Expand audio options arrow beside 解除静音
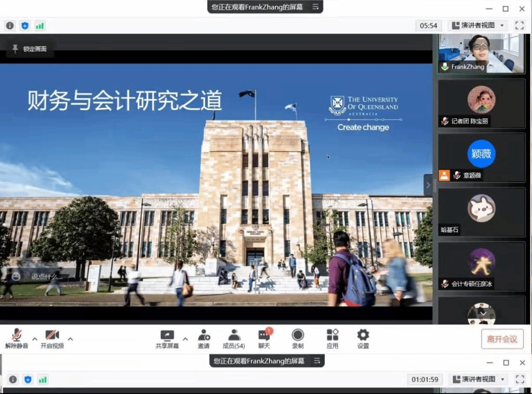The width and height of the screenshot is (532, 394). coord(35,339)
